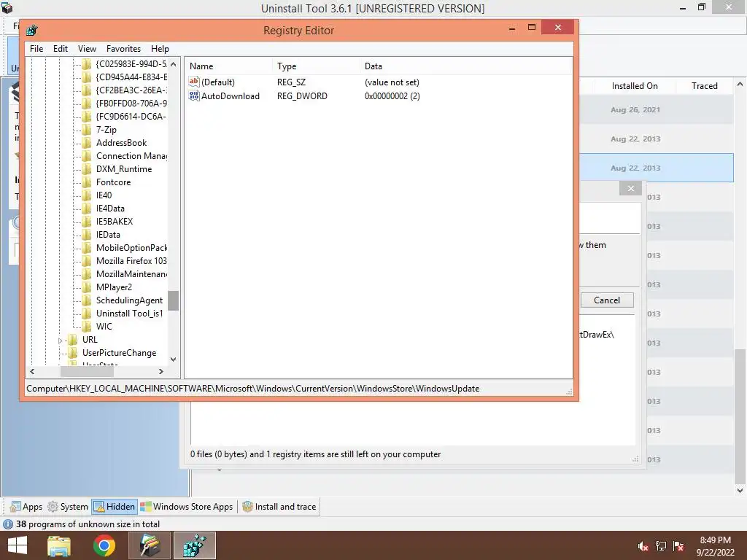
Task: Launch Google Chrome from the taskbar
Action: coord(104,545)
